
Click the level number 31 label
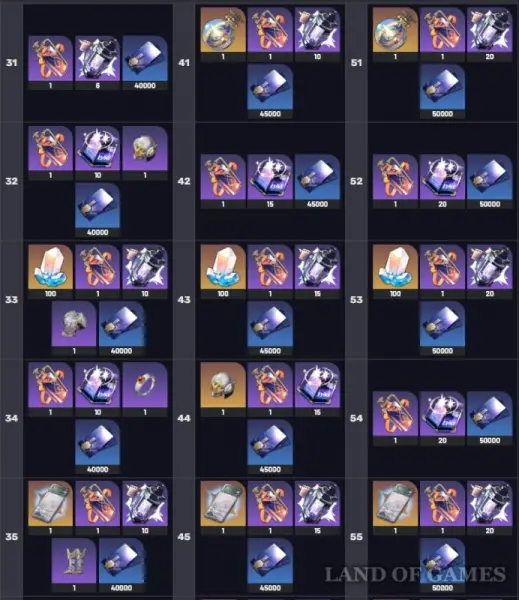pos(11,62)
